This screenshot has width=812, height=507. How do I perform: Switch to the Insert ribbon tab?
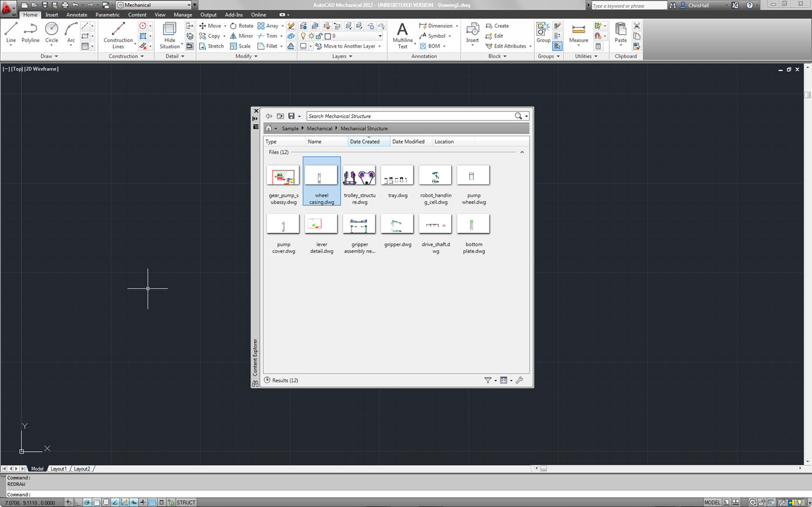[x=52, y=15]
